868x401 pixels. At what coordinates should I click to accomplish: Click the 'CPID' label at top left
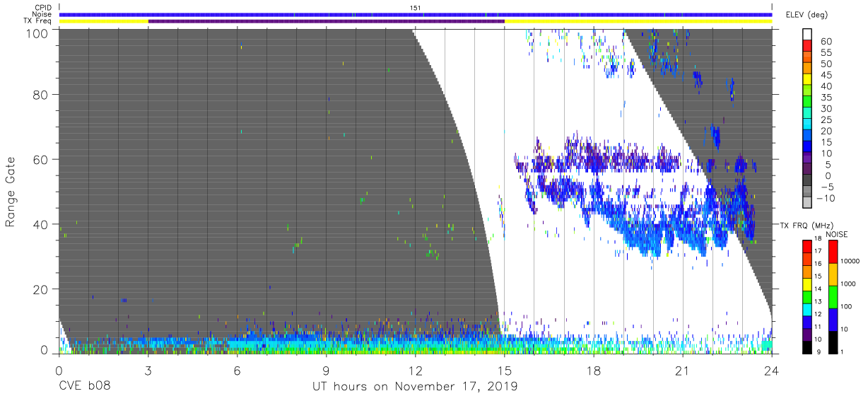tap(43, 8)
